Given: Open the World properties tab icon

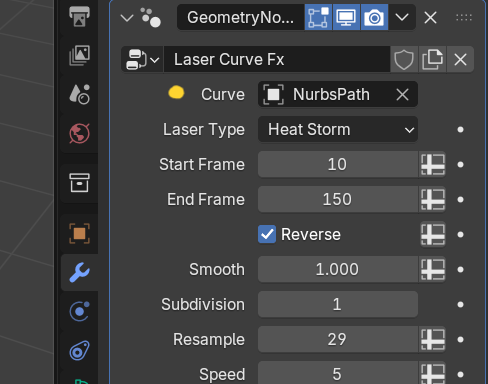Looking at the screenshot, I should (x=79, y=133).
